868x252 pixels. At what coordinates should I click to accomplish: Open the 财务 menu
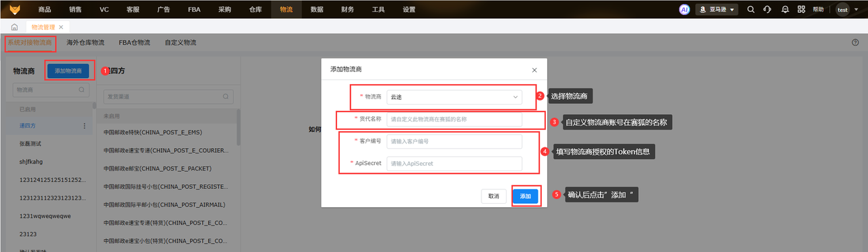(x=347, y=10)
